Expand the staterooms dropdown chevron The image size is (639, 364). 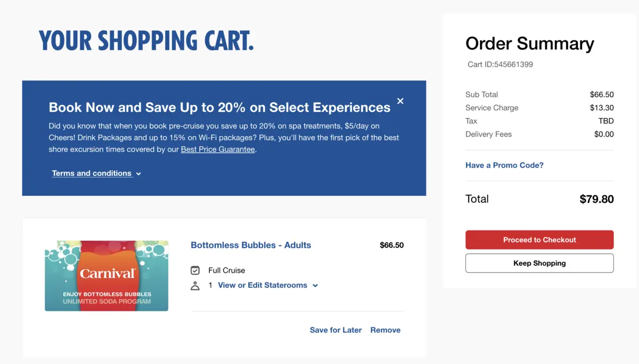coord(315,286)
